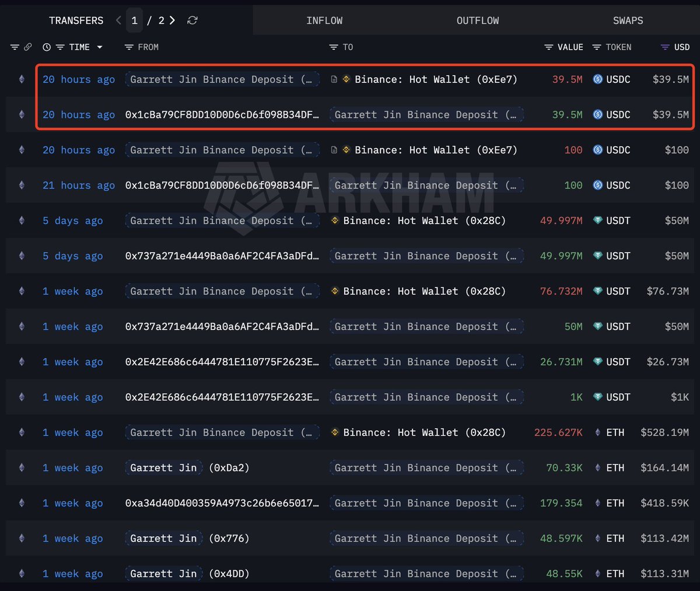The width and height of the screenshot is (700, 591).
Task: Click the 225.627K value cell
Action: pyautogui.click(x=558, y=432)
